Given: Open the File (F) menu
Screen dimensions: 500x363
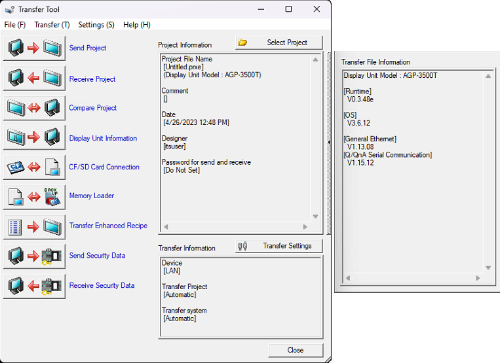Looking at the screenshot, I should point(15,25).
